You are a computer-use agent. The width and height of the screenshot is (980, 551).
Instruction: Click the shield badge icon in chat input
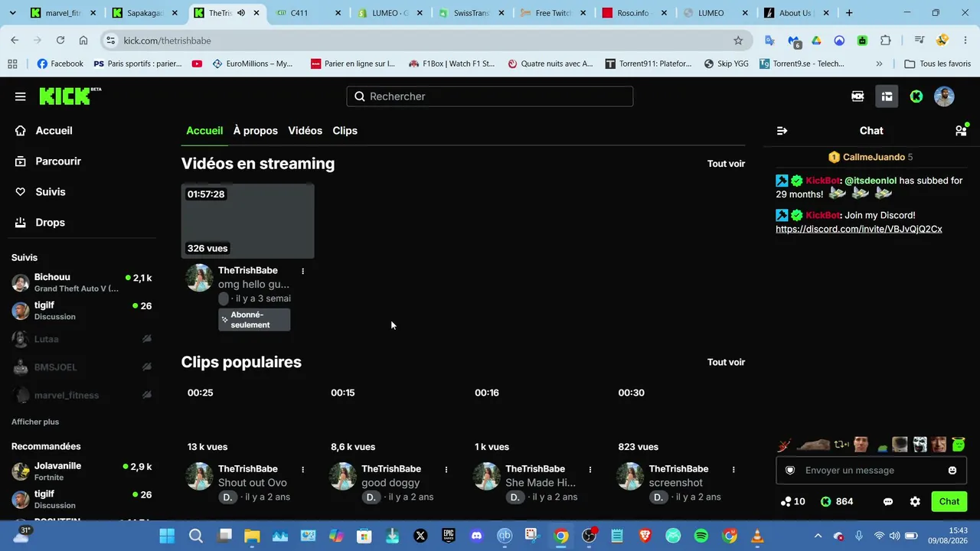click(790, 471)
